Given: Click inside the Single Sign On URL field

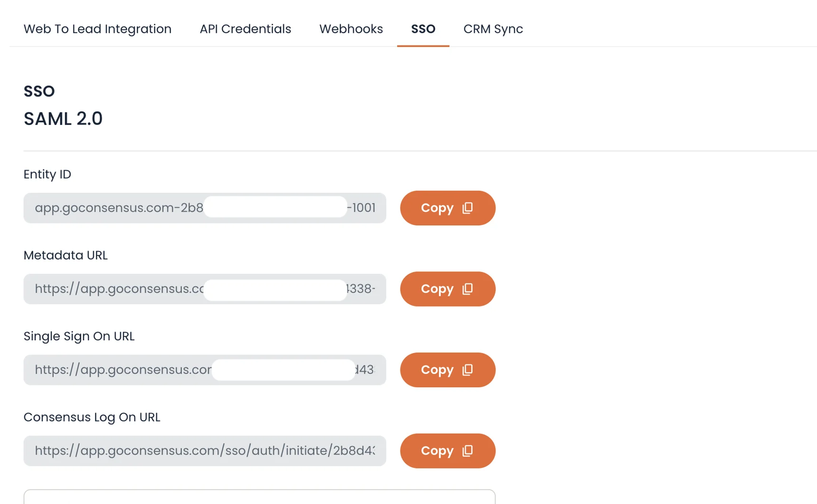Looking at the screenshot, I should [205, 370].
